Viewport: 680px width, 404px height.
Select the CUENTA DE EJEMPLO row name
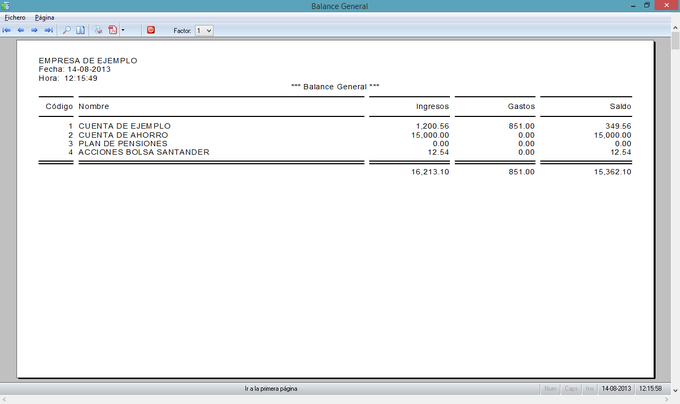(124, 126)
